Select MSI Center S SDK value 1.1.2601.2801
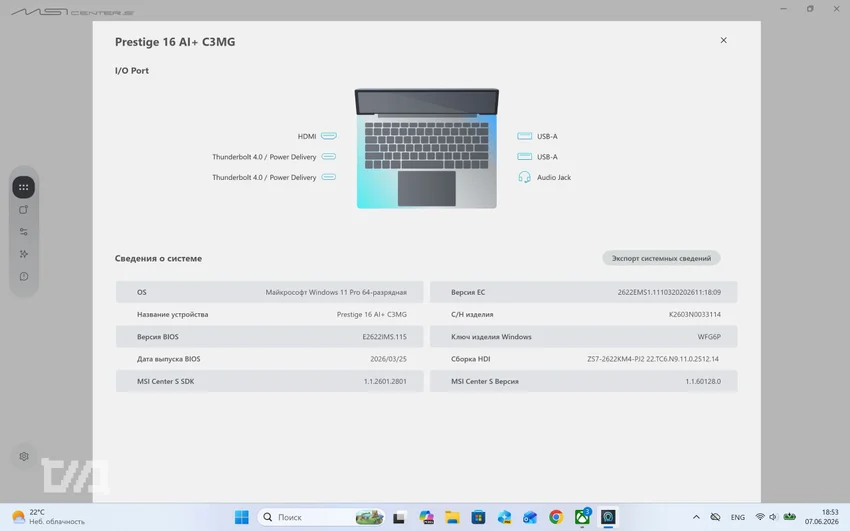 (x=385, y=381)
